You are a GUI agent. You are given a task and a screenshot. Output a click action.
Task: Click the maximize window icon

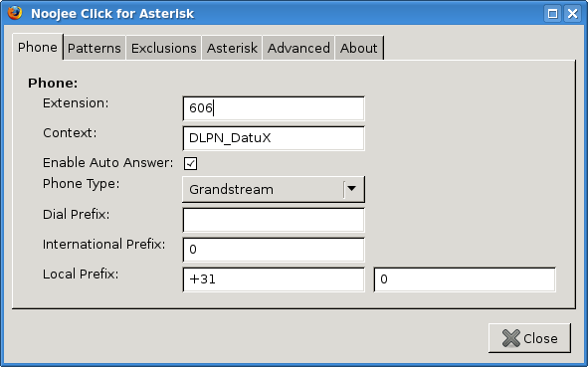(x=552, y=14)
